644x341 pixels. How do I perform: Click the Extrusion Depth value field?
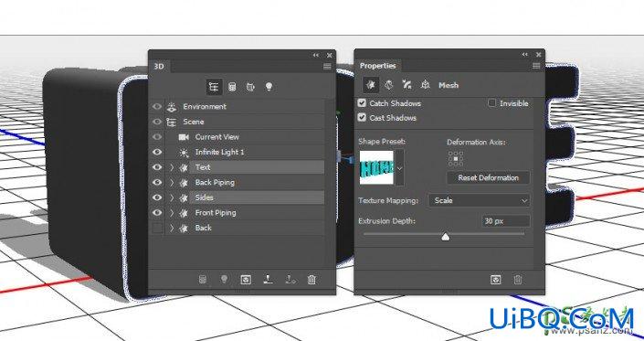[505, 221]
